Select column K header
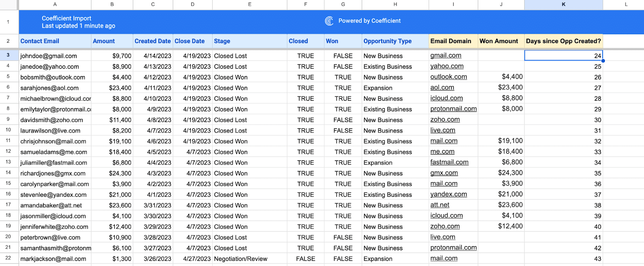Image resolution: width=644 pixels, height=266 pixels. [x=563, y=4]
